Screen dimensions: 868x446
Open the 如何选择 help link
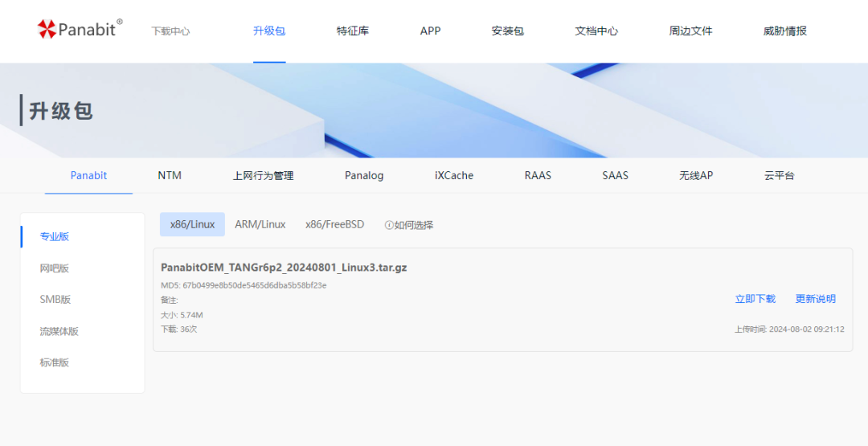click(x=414, y=225)
